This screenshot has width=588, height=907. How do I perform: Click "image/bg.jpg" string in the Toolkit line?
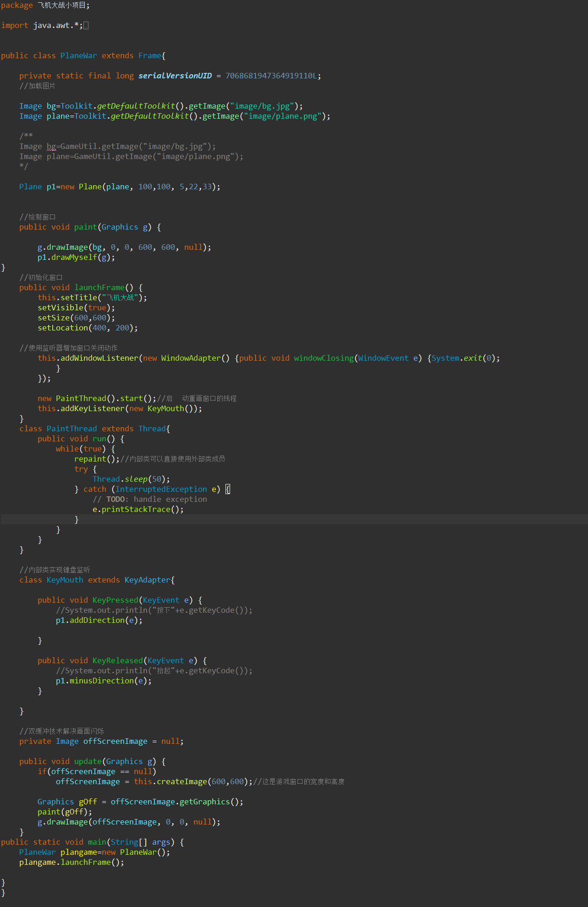[x=262, y=106]
